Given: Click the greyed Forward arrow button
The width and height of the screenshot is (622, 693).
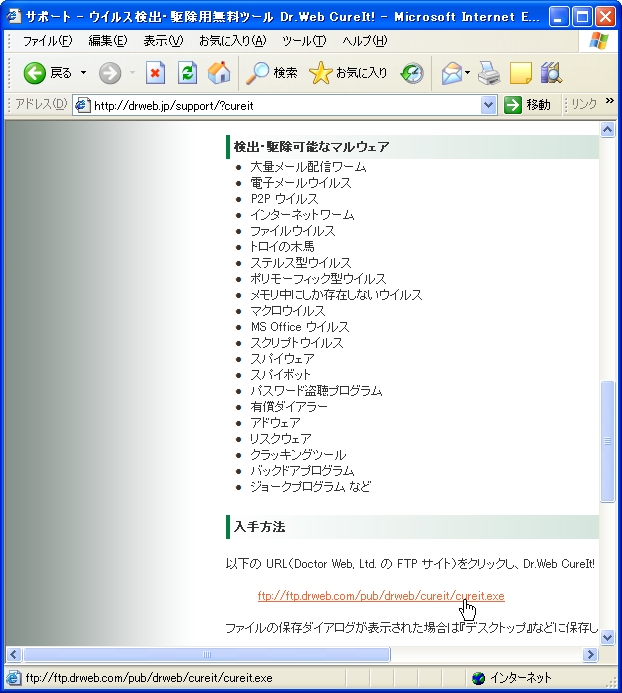Looking at the screenshot, I should tap(110, 73).
